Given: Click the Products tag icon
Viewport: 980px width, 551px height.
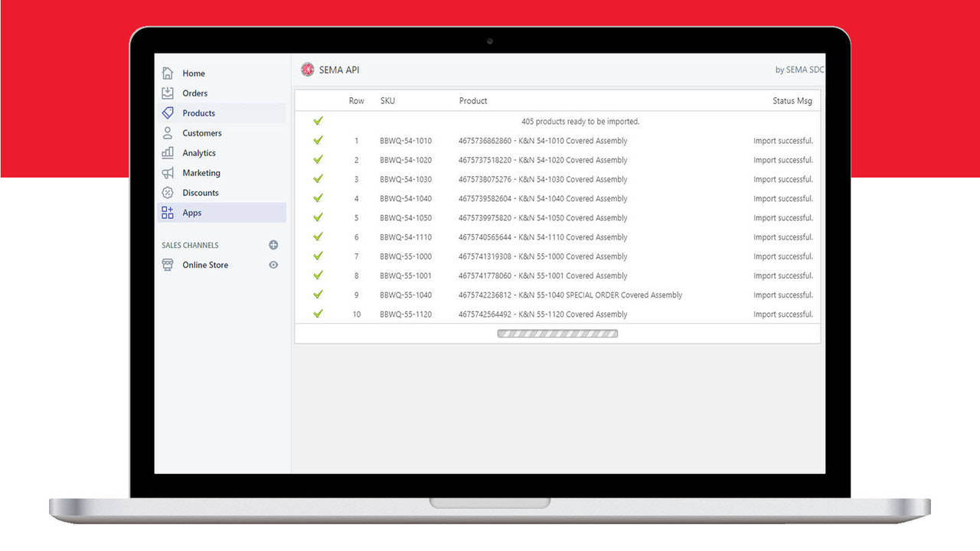Looking at the screenshot, I should click(168, 113).
